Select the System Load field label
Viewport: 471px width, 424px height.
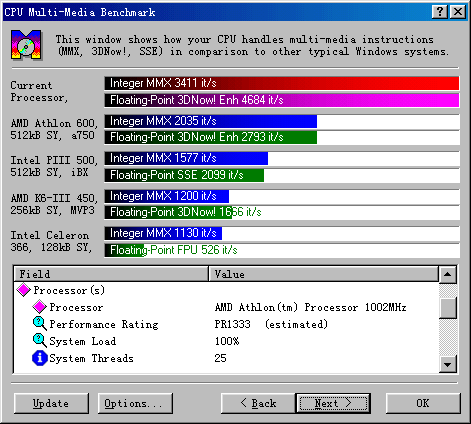click(x=83, y=341)
